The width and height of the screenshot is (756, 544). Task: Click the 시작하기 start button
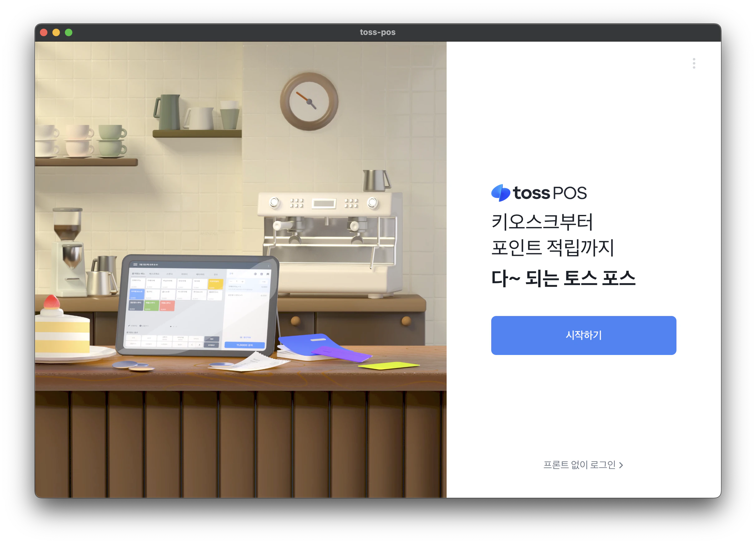point(583,335)
